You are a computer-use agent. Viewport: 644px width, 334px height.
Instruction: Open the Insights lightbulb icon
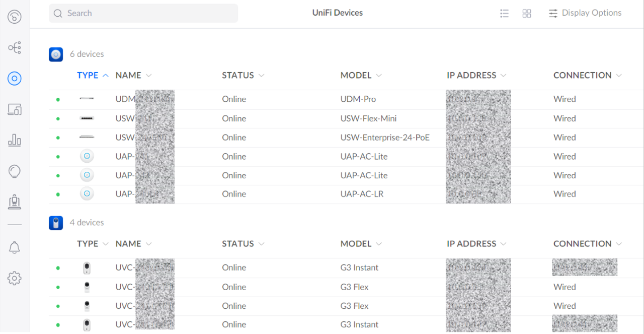[x=15, y=171]
